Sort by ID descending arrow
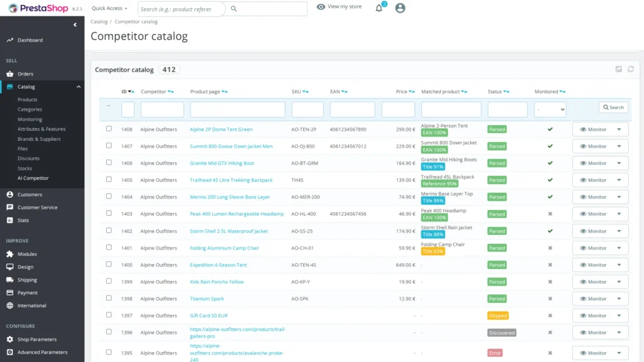The image size is (644, 362). 130,92
